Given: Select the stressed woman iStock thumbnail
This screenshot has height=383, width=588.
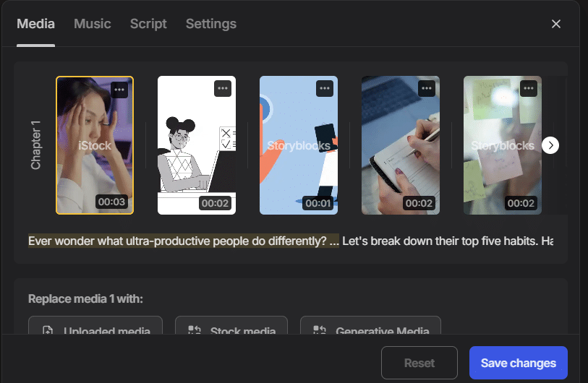Looking at the screenshot, I should 95,145.
